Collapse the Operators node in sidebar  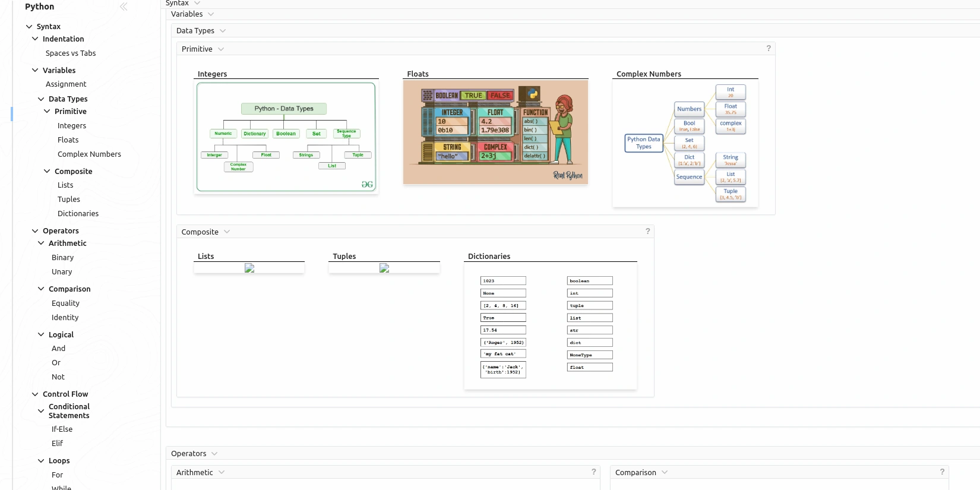pyautogui.click(x=35, y=231)
